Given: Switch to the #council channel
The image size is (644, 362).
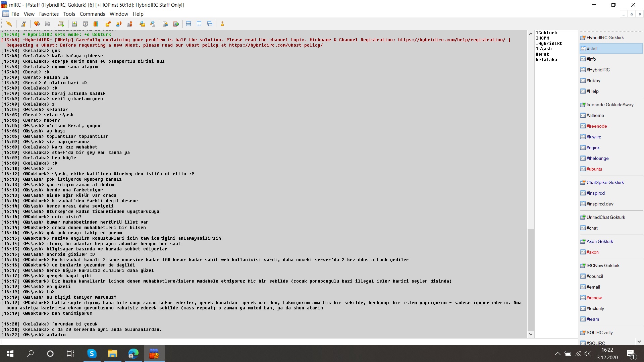Looking at the screenshot, I should tap(611, 276).
